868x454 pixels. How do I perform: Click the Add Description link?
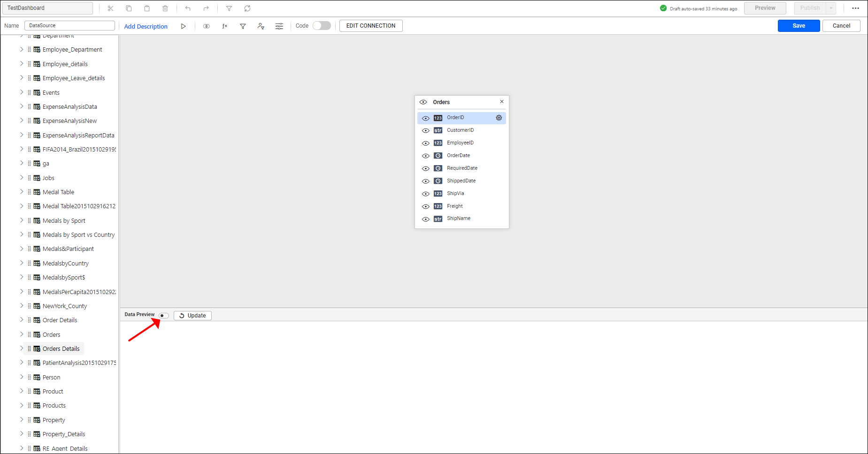click(x=146, y=27)
